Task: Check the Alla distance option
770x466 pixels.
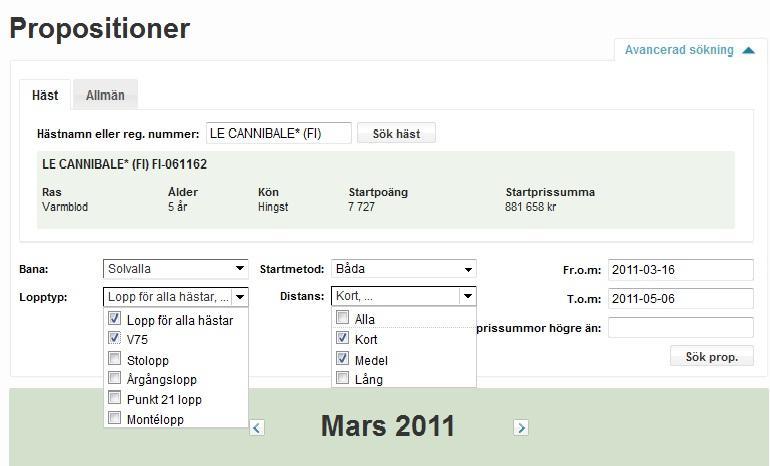Action: point(343,317)
